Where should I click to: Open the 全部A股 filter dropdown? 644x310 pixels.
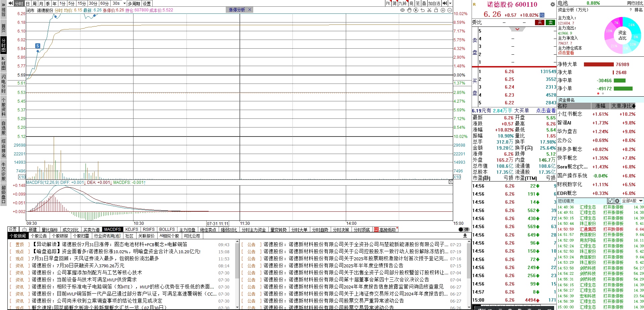pos(633,201)
